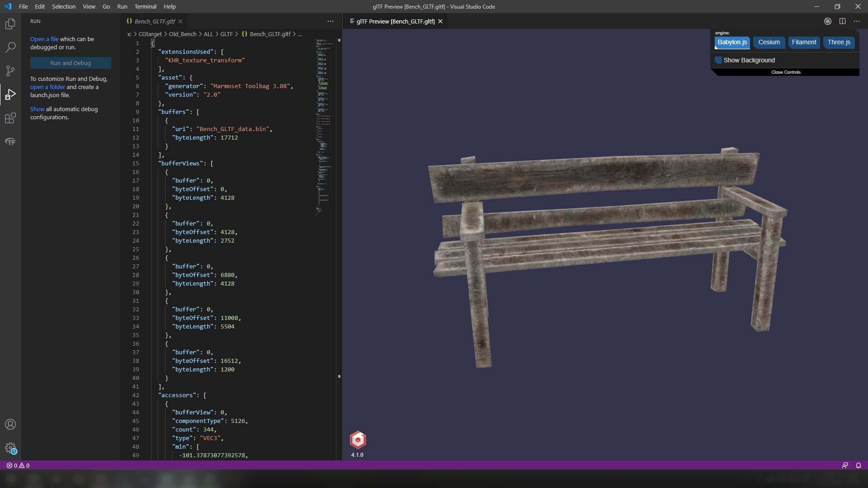Select the Filament rendering engine
This screenshot has width=868, height=488.
pos(804,42)
